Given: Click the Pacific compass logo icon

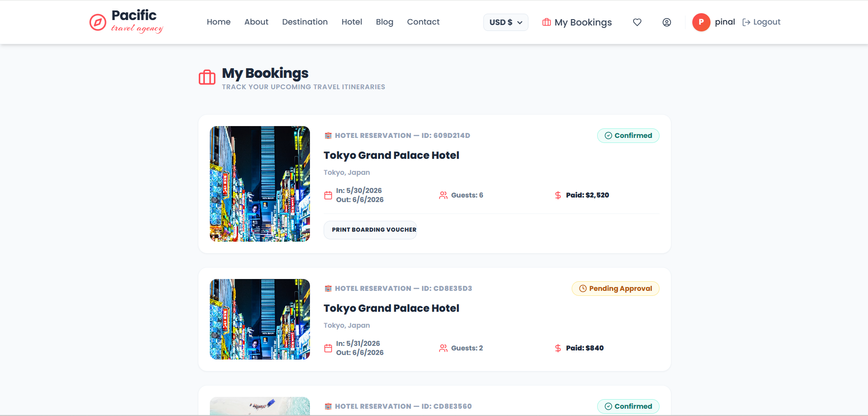Looking at the screenshot, I should tap(98, 22).
